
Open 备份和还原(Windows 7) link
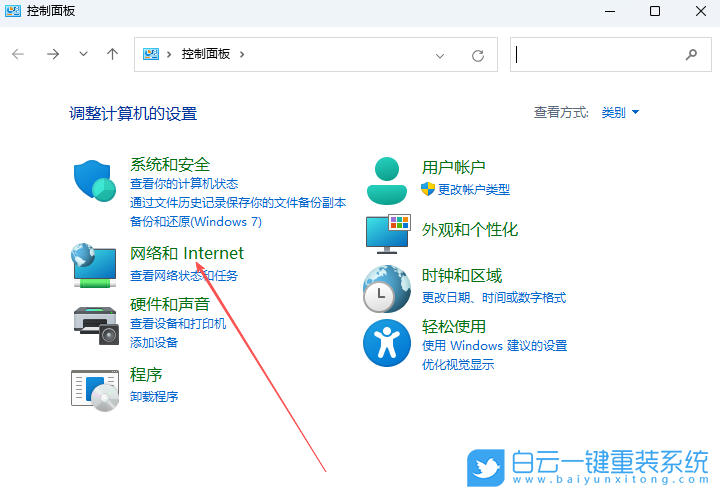click(196, 221)
